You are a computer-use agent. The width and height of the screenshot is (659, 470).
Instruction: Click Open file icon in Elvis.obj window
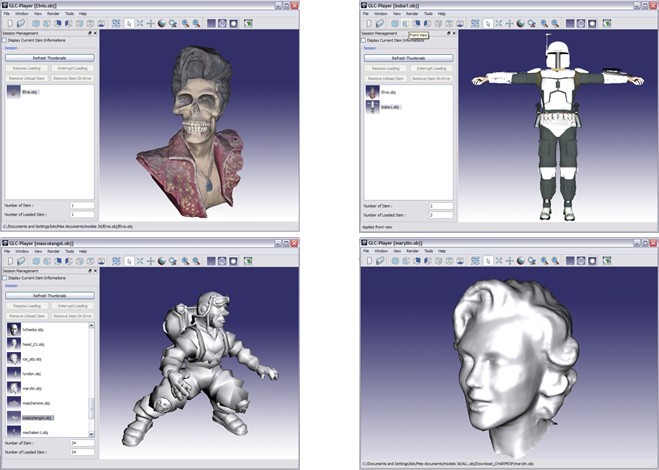point(21,24)
